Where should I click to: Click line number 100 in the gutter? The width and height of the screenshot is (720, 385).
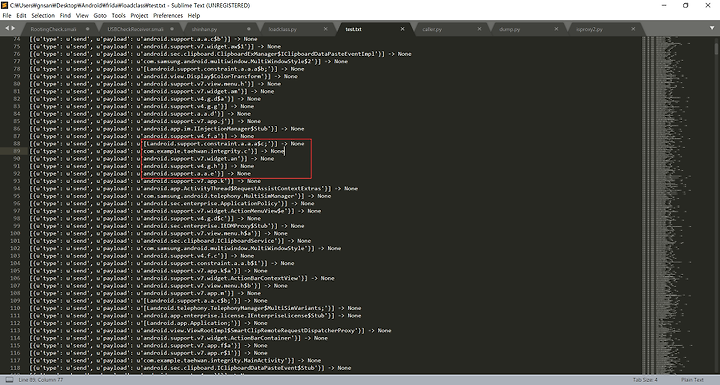[15, 233]
